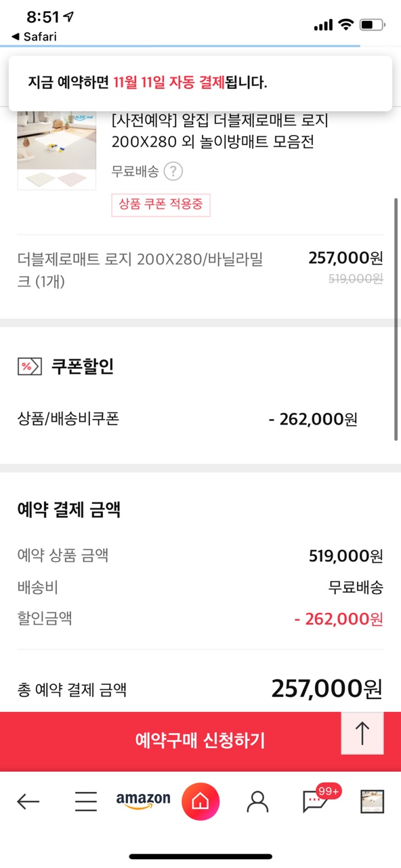Open the playmat product image
This screenshot has width=401, height=868.
click(x=57, y=150)
